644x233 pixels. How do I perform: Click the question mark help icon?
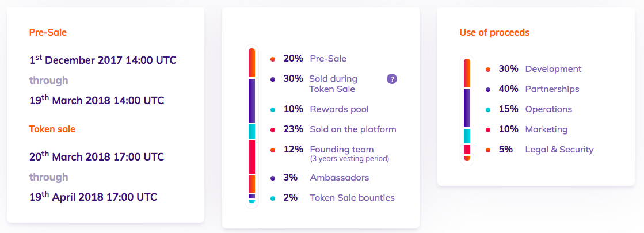click(392, 79)
